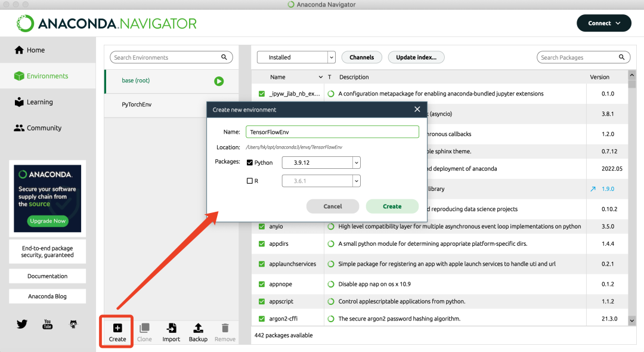This screenshot has height=352, width=644.
Task: Click the search magnifier in Search Packages
Action: [622, 57]
